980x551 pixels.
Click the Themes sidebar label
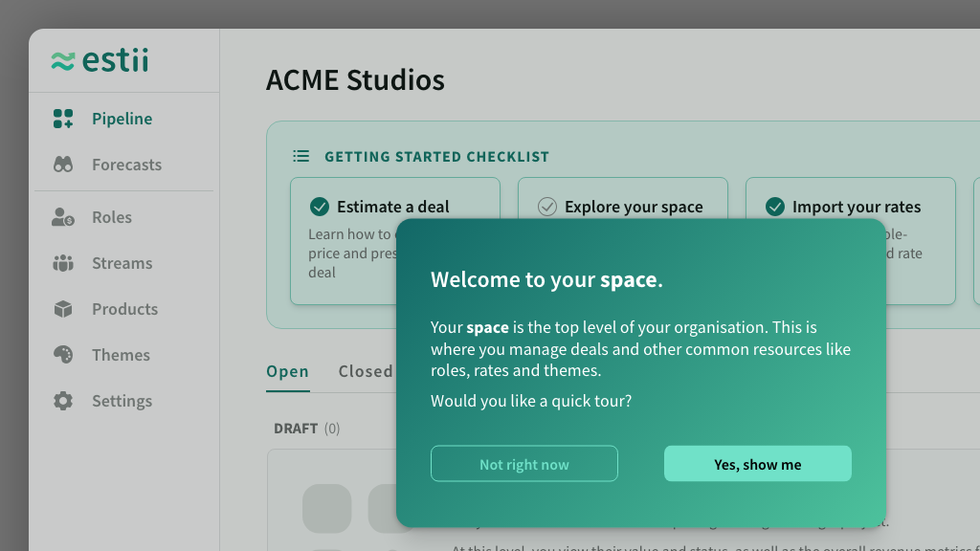121,355
